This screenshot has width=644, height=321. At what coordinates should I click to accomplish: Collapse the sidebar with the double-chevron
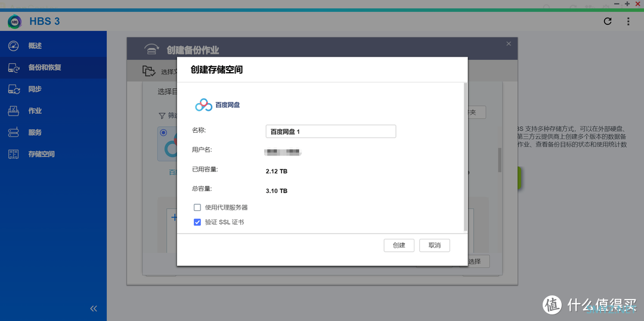tap(94, 308)
